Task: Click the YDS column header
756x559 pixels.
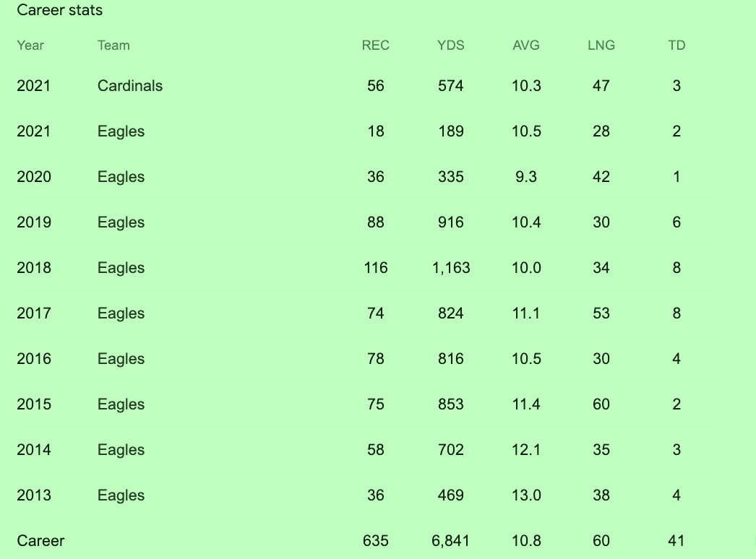Action: click(x=451, y=45)
